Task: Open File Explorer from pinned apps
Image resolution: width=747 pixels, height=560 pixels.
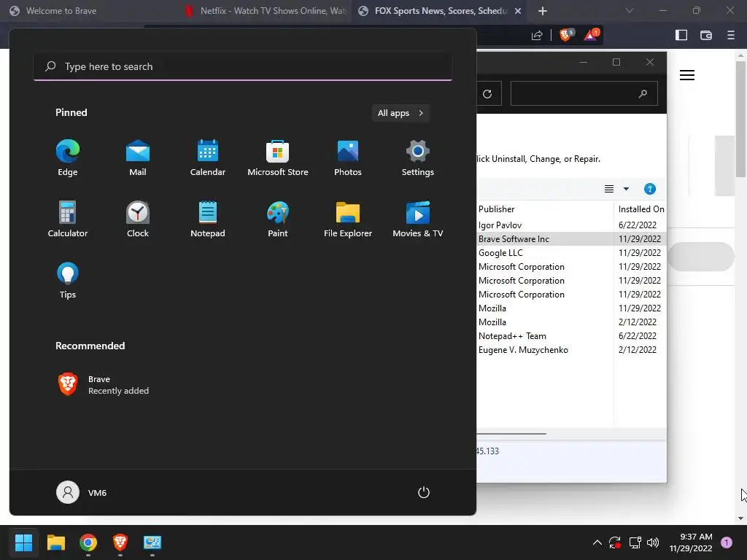Action: tap(348, 219)
